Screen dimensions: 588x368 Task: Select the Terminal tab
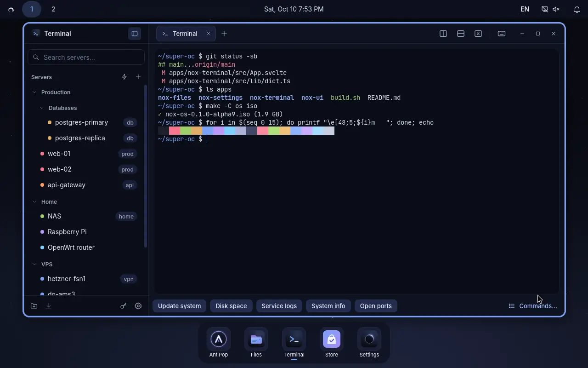click(185, 34)
